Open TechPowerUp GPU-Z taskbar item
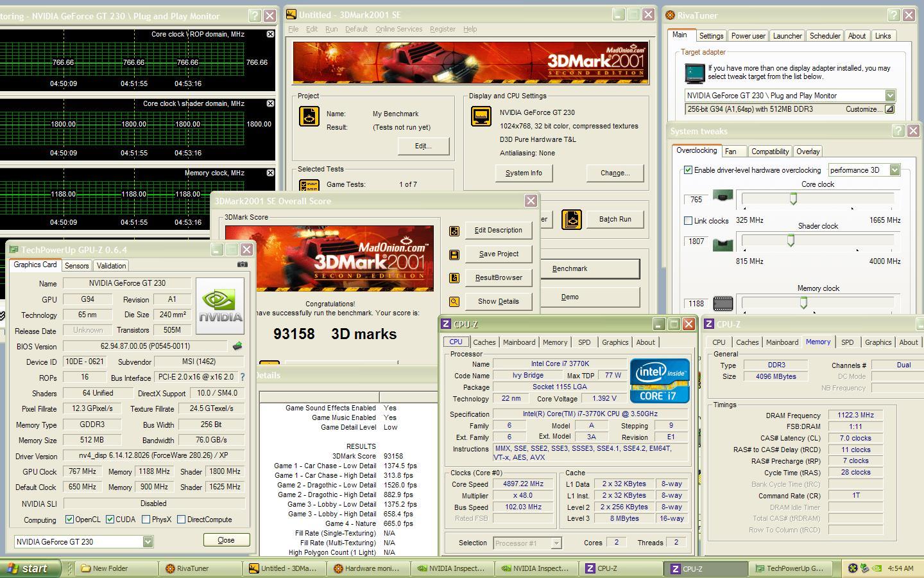This screenshot has height=578, width=924. 792,568
